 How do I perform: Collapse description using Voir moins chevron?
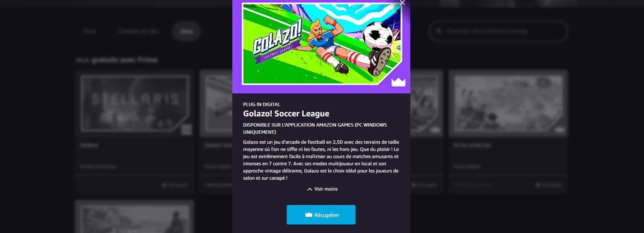(x=309, y=189)
